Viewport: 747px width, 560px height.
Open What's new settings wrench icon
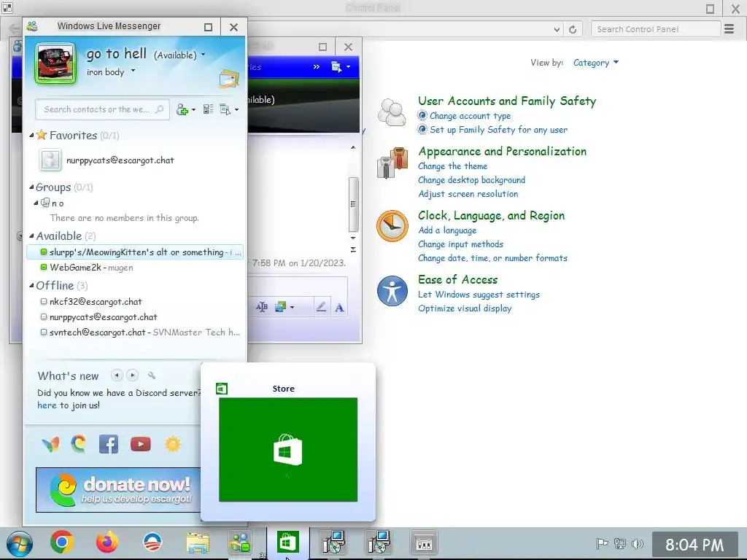coord(152,376)
